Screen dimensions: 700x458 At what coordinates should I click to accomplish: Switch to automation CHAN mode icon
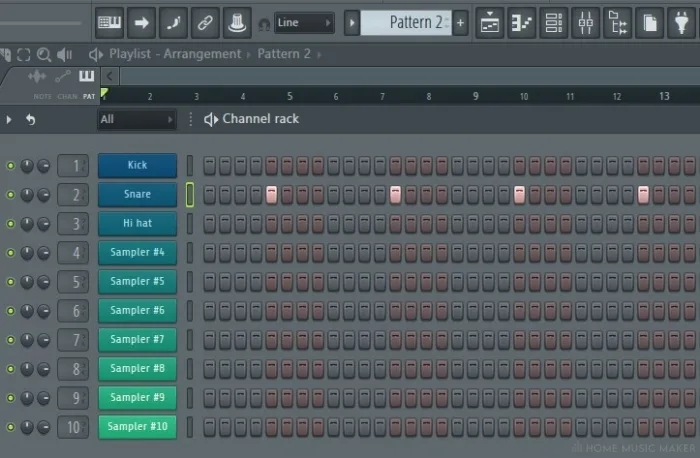click(x=62, y=77)
